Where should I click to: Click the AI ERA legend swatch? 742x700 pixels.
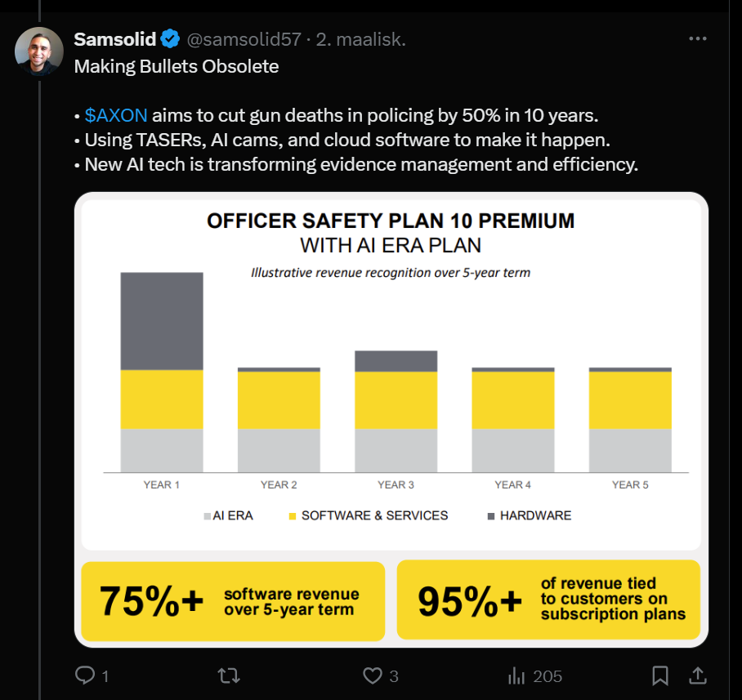207,516
